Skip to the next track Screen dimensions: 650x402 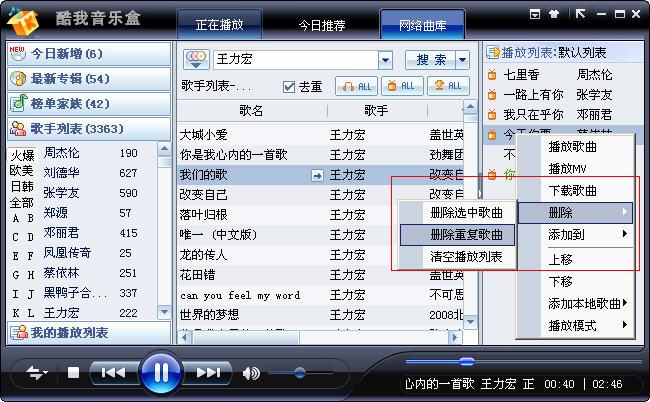click(x=208, y=373)
